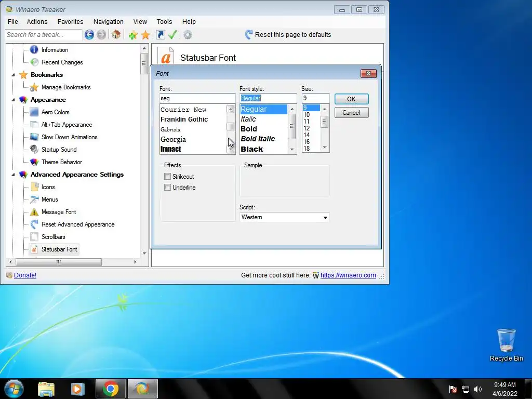The image size is (532, 399).
Task: Select the Statusbar Font tree item
Action: coord(59,249)
